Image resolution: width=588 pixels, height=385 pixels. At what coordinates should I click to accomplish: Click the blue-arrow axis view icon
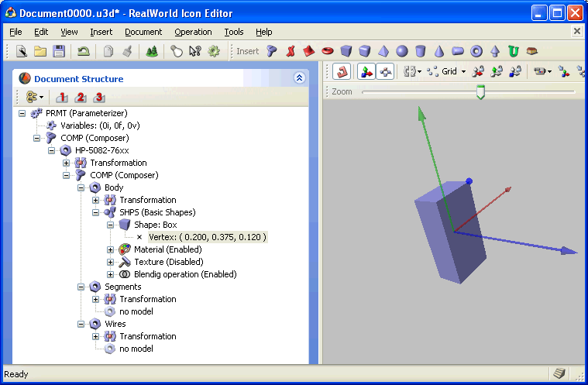point(515,71)
